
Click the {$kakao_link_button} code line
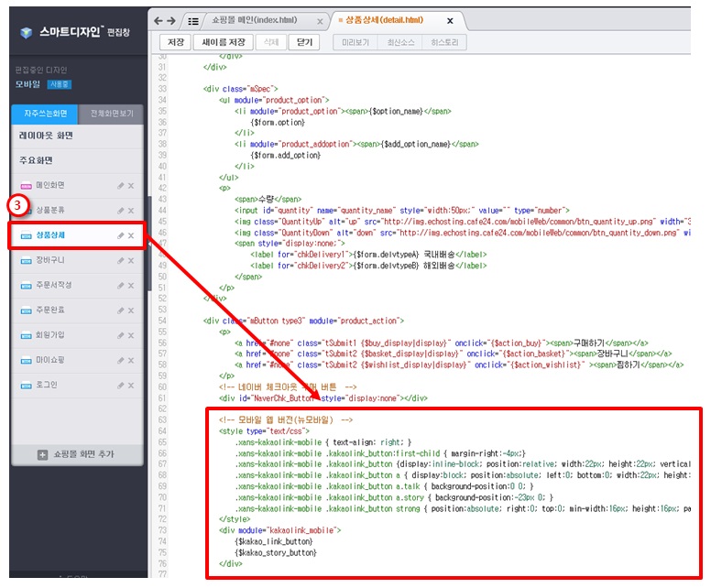coord(273,541)
